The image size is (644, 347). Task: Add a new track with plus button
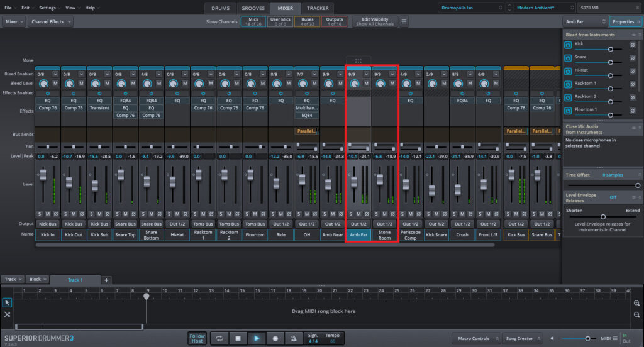click(x=106, y=280)
